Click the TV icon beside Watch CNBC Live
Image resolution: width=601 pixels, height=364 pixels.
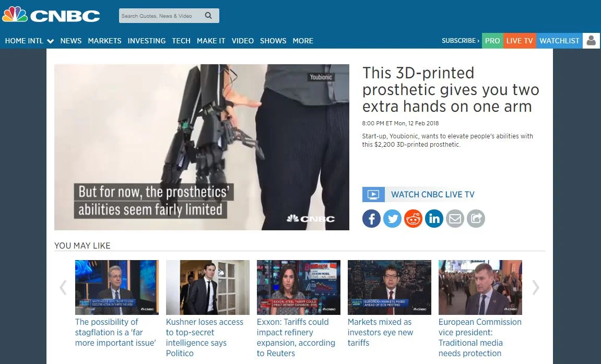(x=373, y=195)
